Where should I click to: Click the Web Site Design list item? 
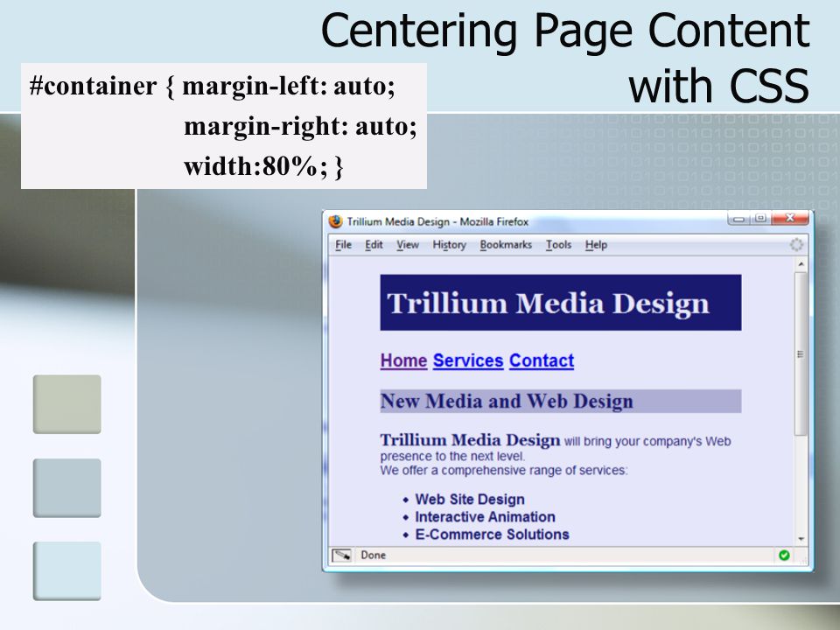470,500
